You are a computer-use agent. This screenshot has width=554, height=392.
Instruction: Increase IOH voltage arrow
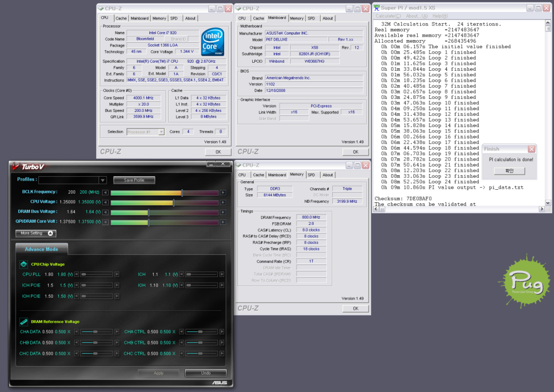click(x=222, y=285)
